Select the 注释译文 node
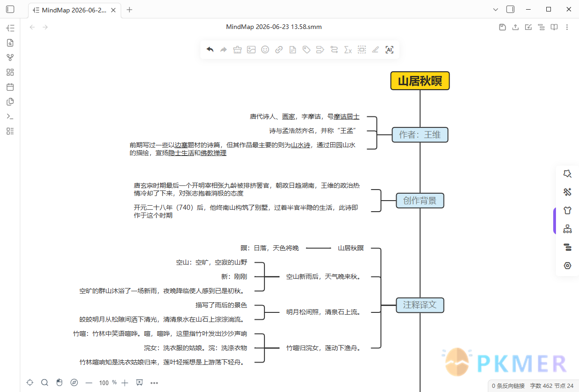579x392 pixels. [x=420, y=305]
